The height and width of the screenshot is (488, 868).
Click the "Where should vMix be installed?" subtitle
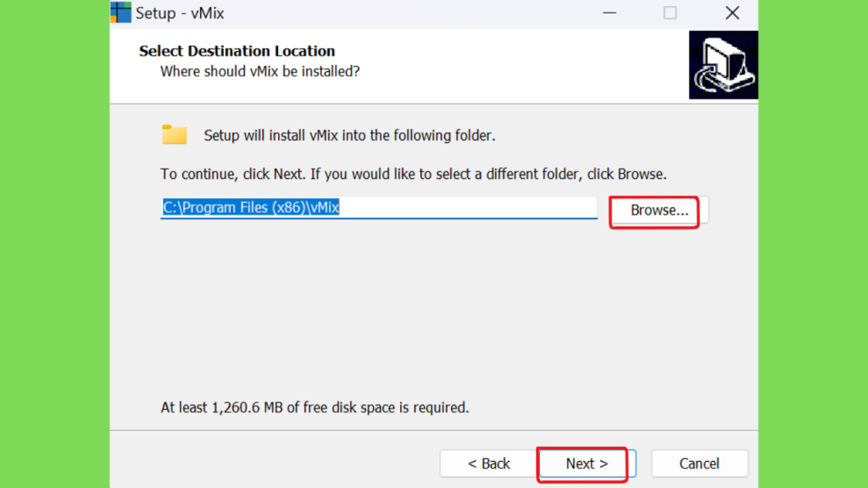click(260, 71)
